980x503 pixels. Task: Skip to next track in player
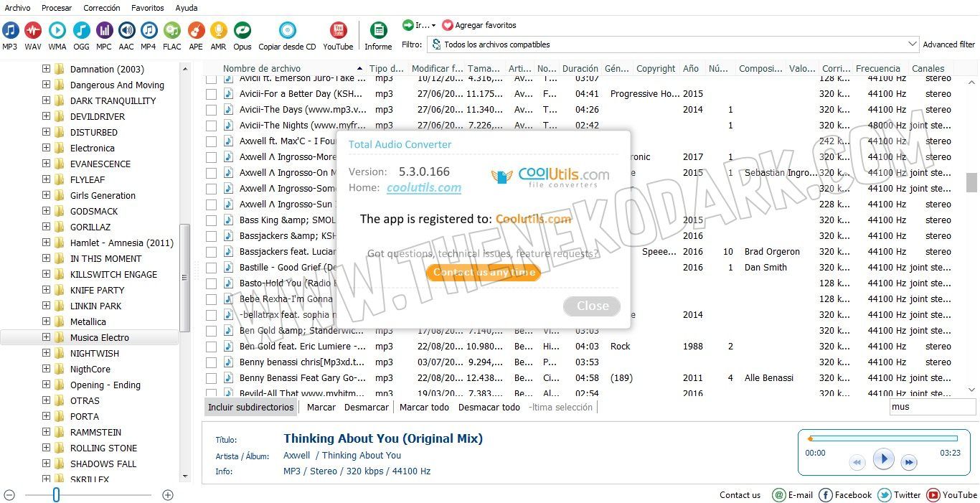click(x=909, y=463)
